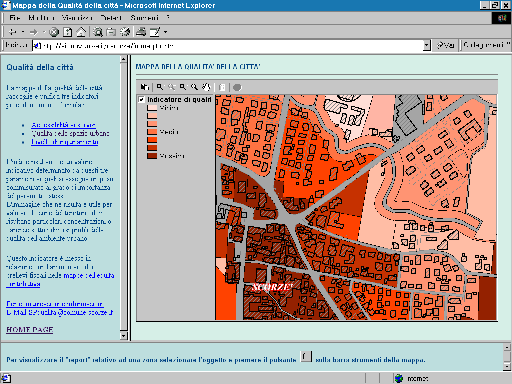512x384 pixels.
Task: Click the SCORZE' label on the map
Action: 272,287
